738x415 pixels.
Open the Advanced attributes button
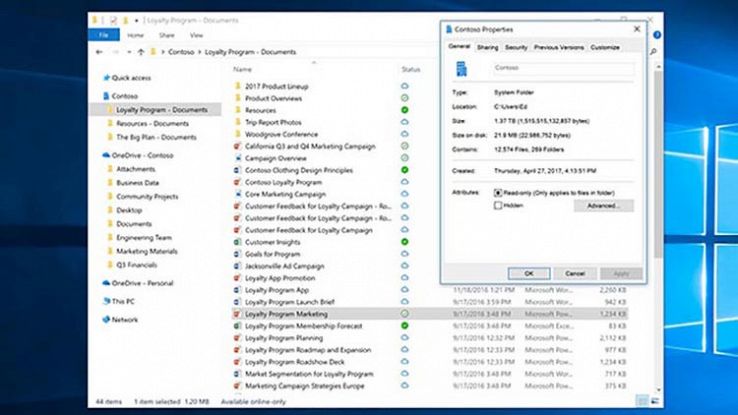pos(603,206)
